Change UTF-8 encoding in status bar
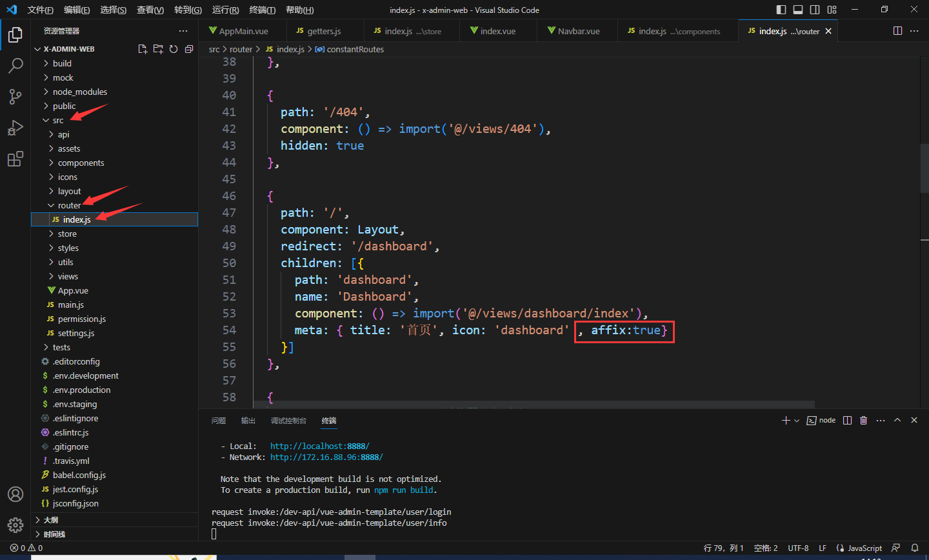929x560 pixels. [798, 548]
